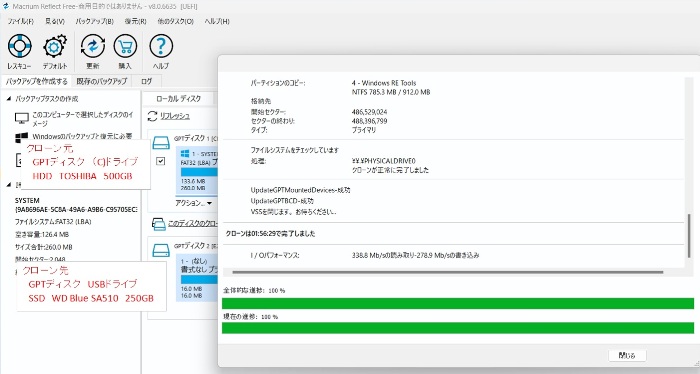Screen dimensions: 700x374
Task: Click the このディスクのクローン link
Action: click(192, 224)
